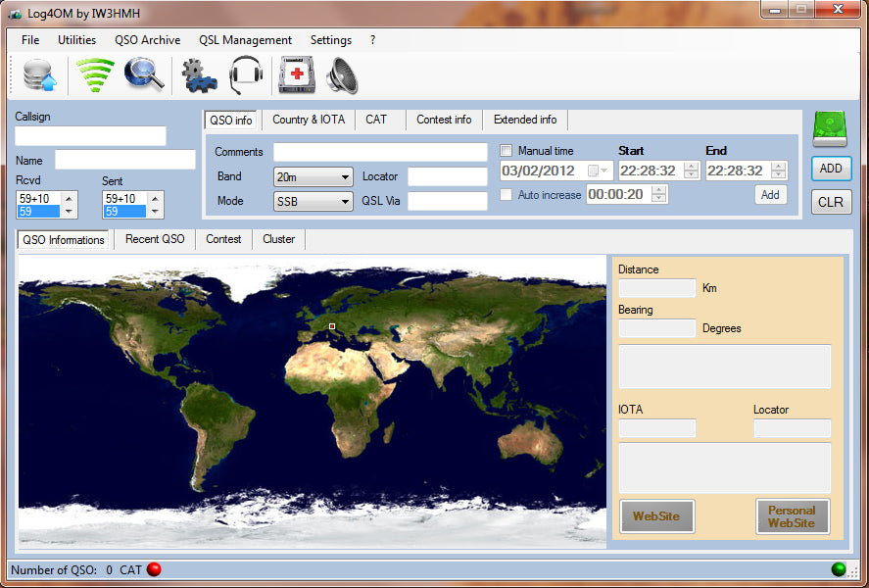Viewport: 869px width, 588px height.
Task: Click the headphones audio icon
Action: tap(245, 74)
